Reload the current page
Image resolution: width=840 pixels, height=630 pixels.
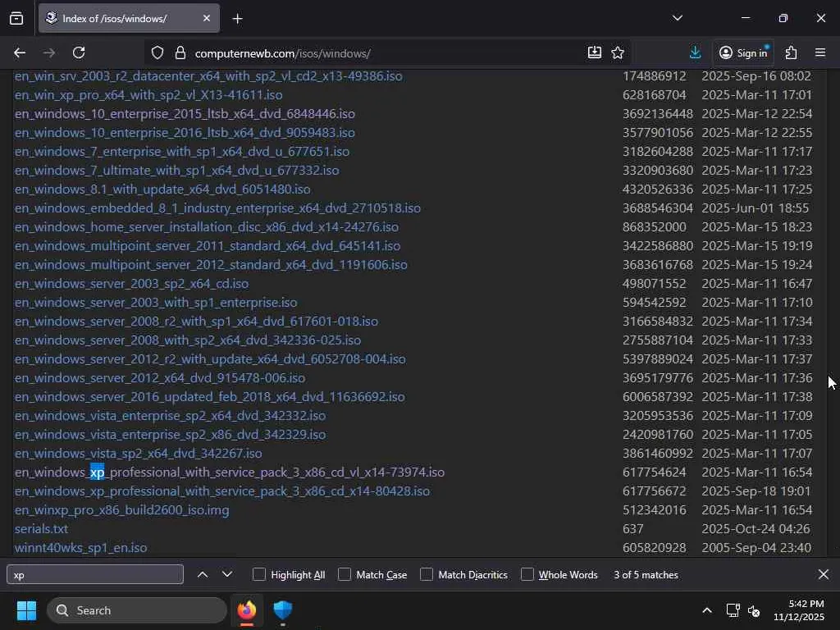click(79, 52)
